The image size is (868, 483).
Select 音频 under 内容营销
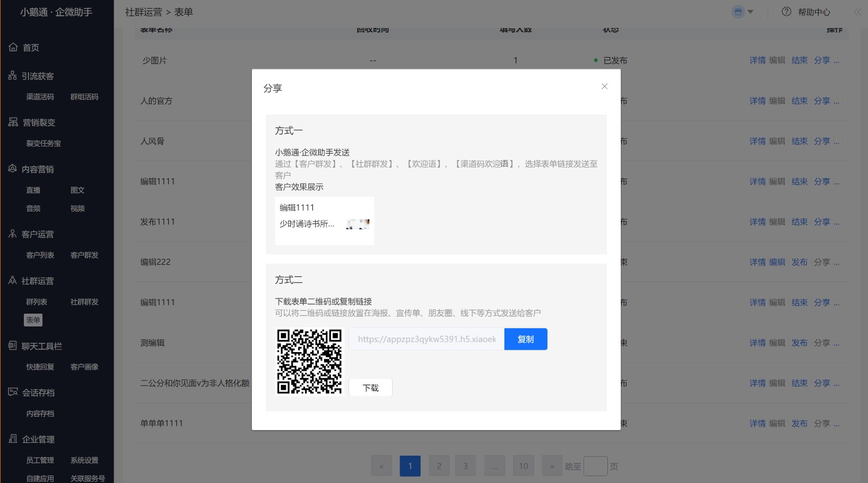click(x=33, y=208)
